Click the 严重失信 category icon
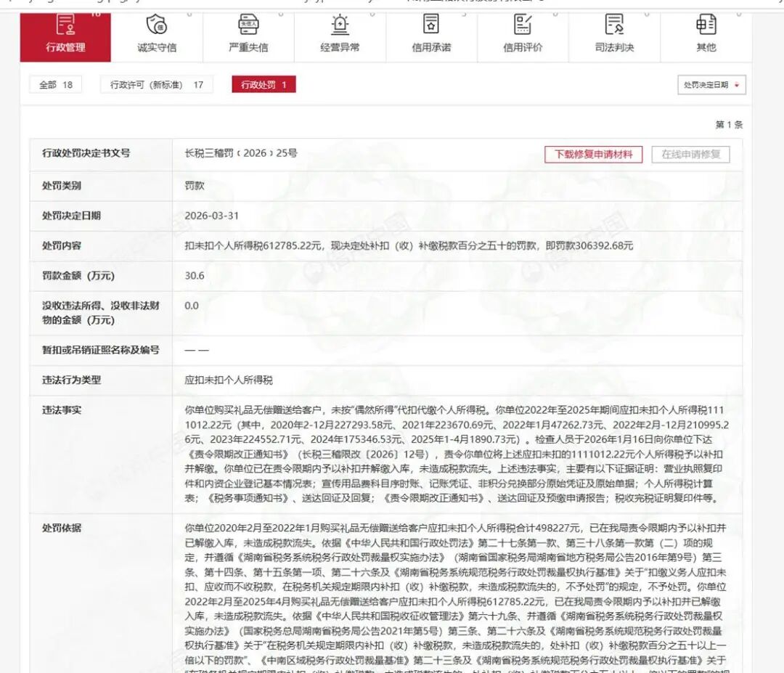This screenshot has width=784, height=673. pos(248,24)
